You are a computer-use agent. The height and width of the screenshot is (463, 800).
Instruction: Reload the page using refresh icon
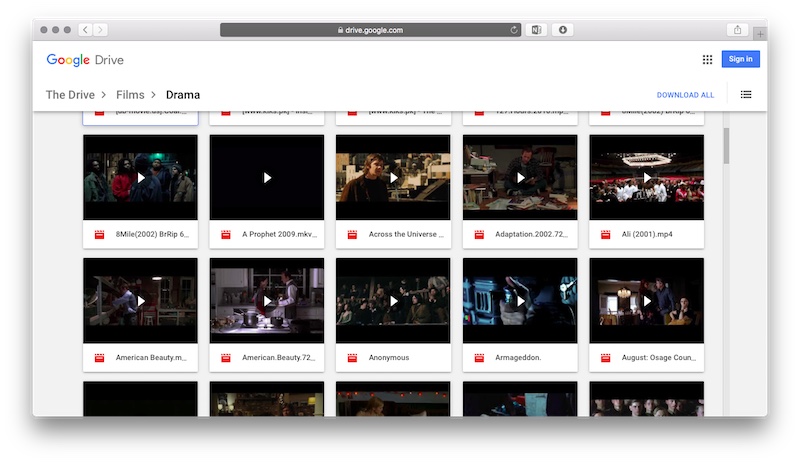514,30
